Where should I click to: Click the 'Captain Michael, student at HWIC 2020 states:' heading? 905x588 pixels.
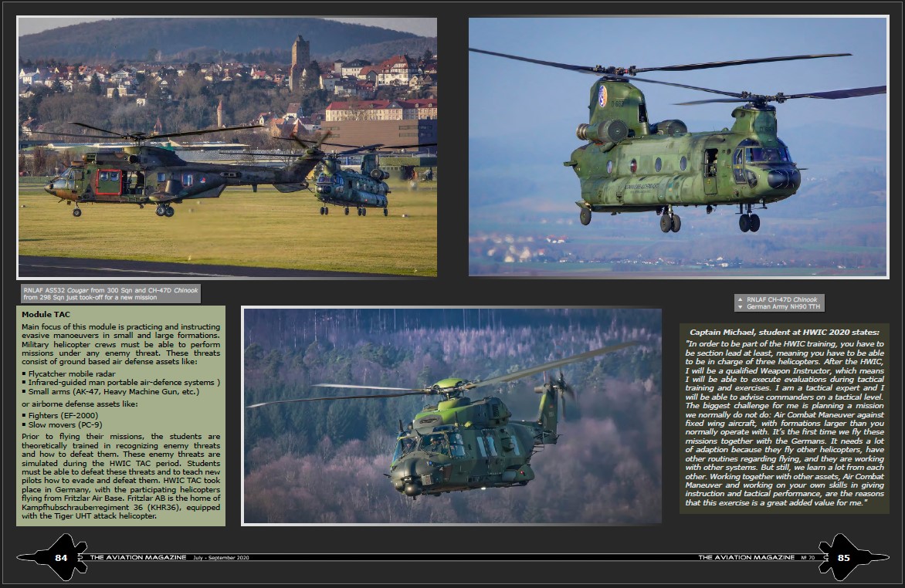(x=785, y=332)
